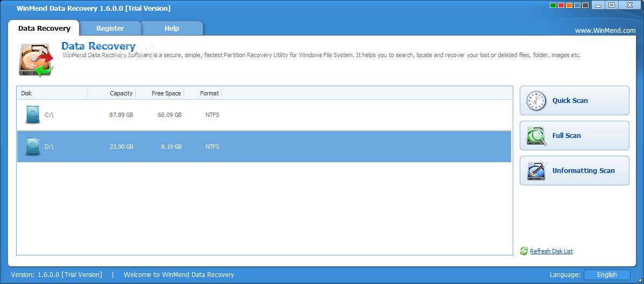Start a Quick Scan
Viewport: 644px width, 284px height.
pyautogui.click(x=574, y=100)
